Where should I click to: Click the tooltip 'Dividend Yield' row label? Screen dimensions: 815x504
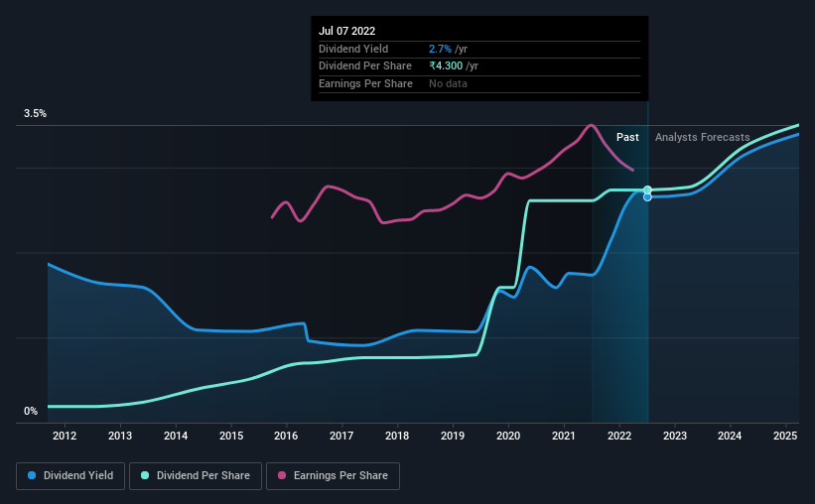coord(353,49)
